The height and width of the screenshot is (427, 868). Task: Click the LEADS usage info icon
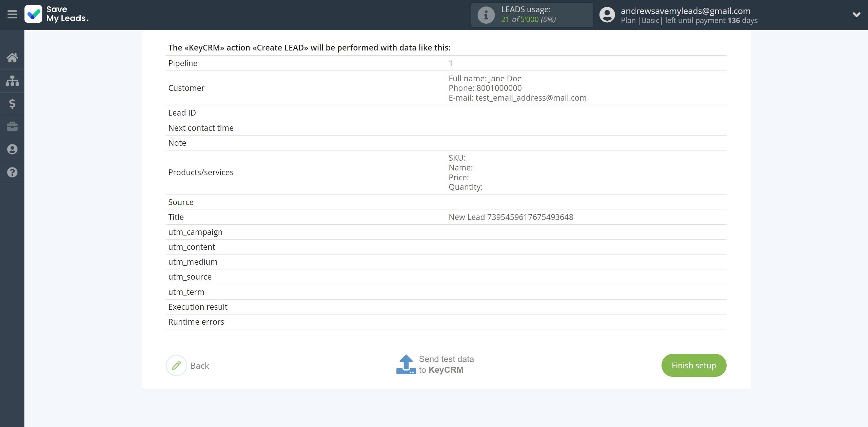[x=486, y=15]
